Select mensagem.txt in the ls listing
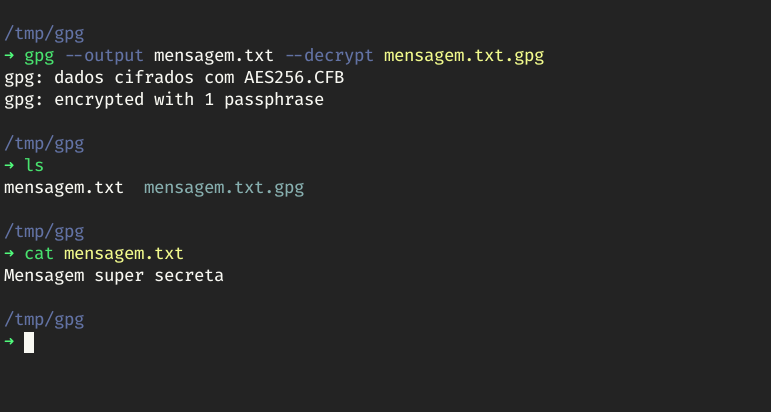771x412 pixels. tap(63, 187)
